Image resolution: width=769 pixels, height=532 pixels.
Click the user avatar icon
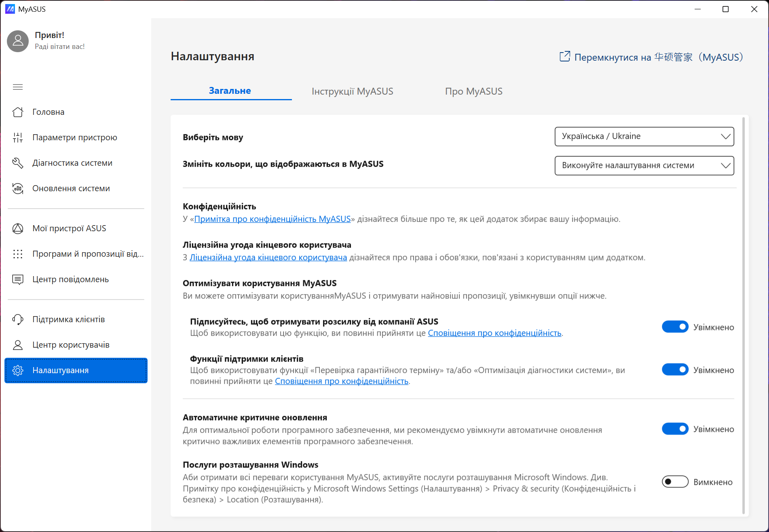[18, 41]
